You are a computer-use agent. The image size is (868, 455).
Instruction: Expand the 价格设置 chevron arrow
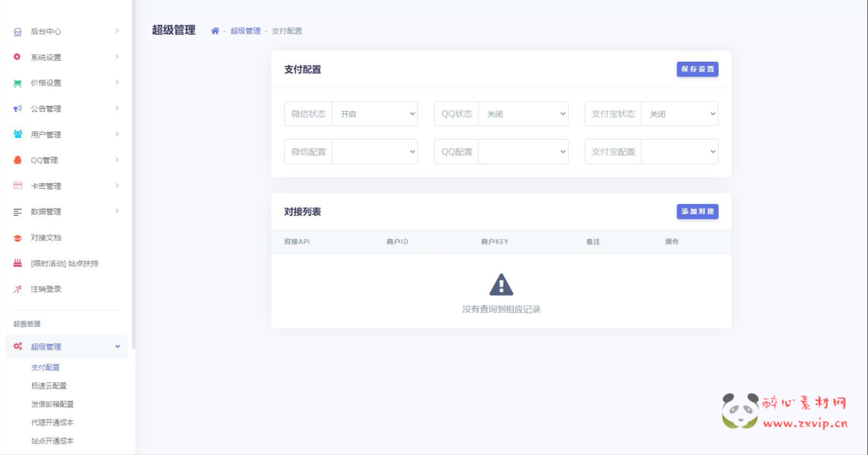pyautogui.click(x=117, y=82)
